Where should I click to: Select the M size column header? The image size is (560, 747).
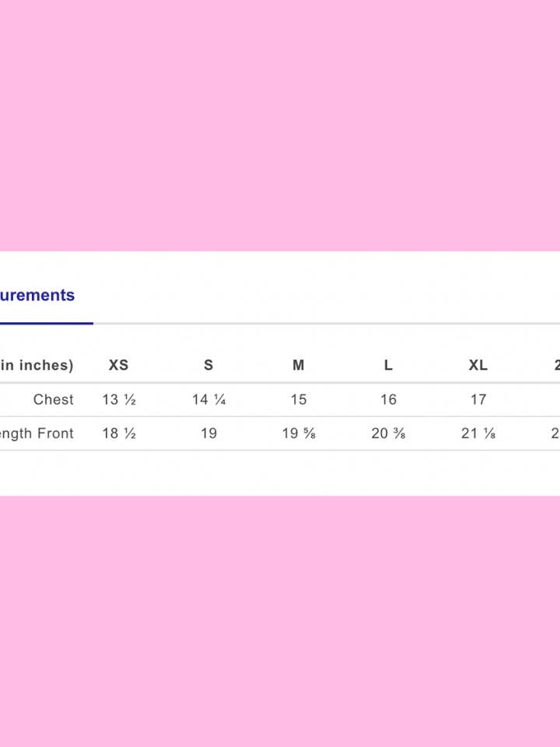pos(299,365)
